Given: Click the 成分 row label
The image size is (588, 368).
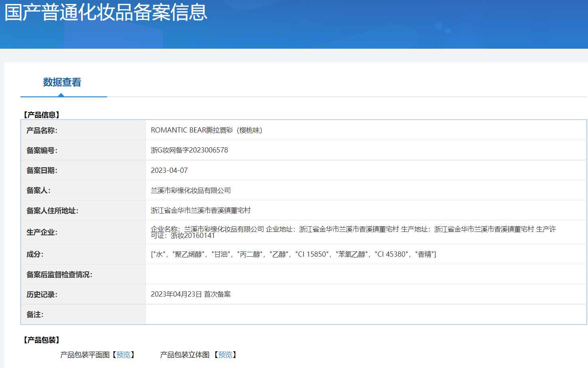Looking at the screenshot, I should click(x=35, y=254).
